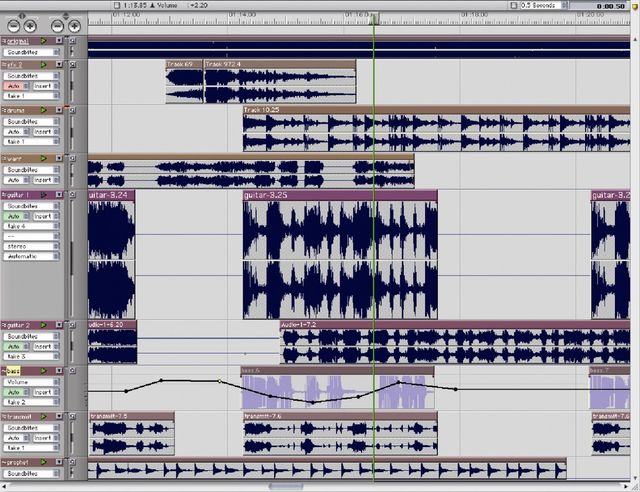The width and height of the screenshot is (640, 492).
Task: Open the take 4 dropdown on guitar 1
Action: (x=31, y=226)
